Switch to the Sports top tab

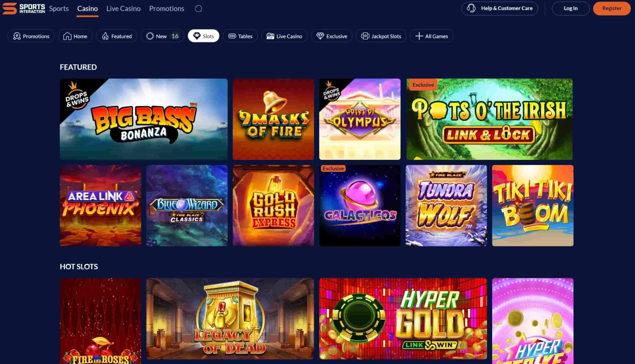click(59, 9)
